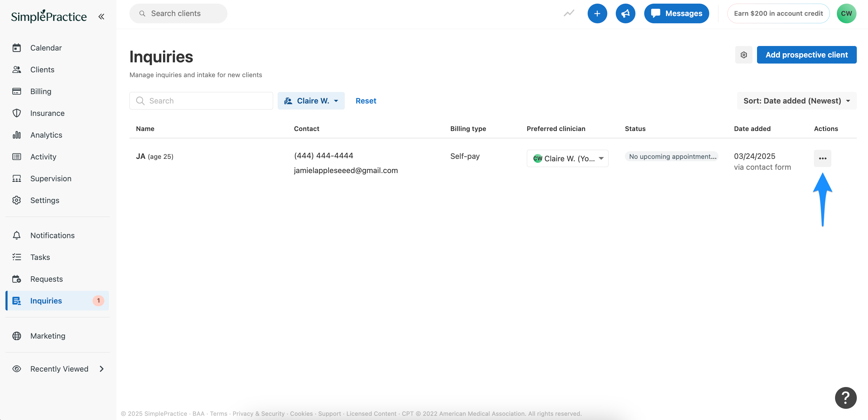The image size is (868, 420).
Task: Open Inquiries settings gear icon
Action: (x=744, y=54)
